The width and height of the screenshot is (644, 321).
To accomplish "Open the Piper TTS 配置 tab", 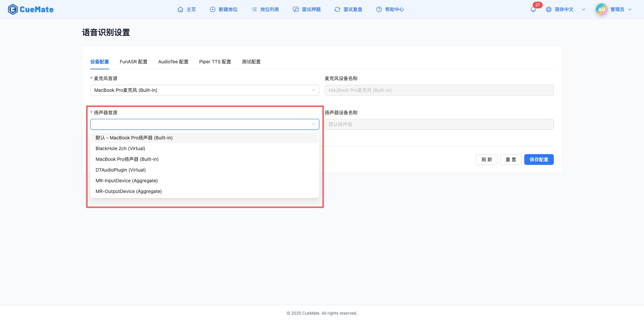I will (x=215, y=62).
